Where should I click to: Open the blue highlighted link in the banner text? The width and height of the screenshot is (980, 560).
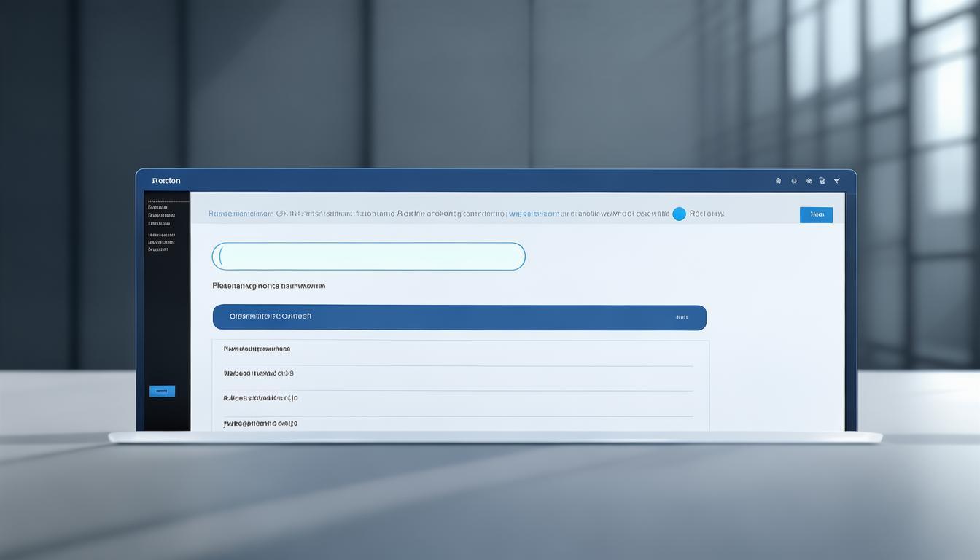click(534, 214)
